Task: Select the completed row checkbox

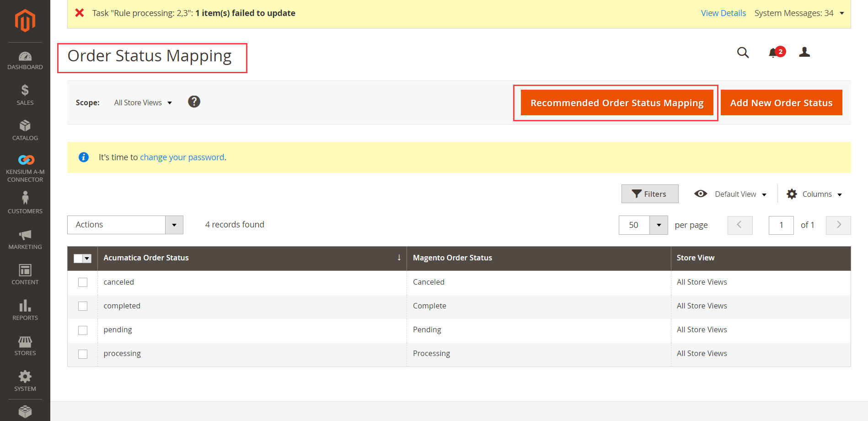Action: click(83, 306)
